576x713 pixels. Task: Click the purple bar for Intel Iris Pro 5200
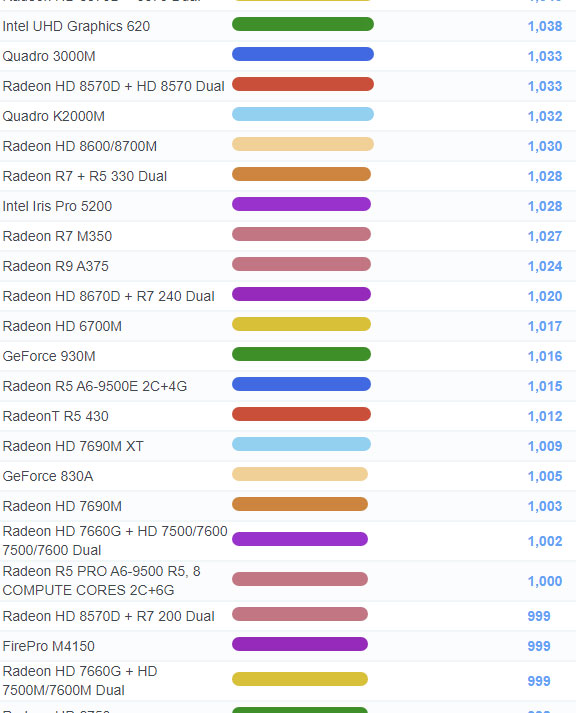[301, 204]
